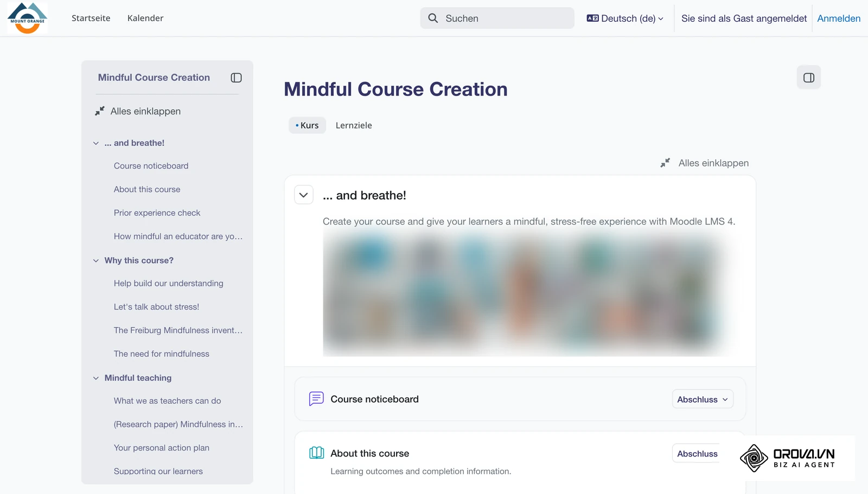Select 'How mindful an educator' index item

point(178,236)
